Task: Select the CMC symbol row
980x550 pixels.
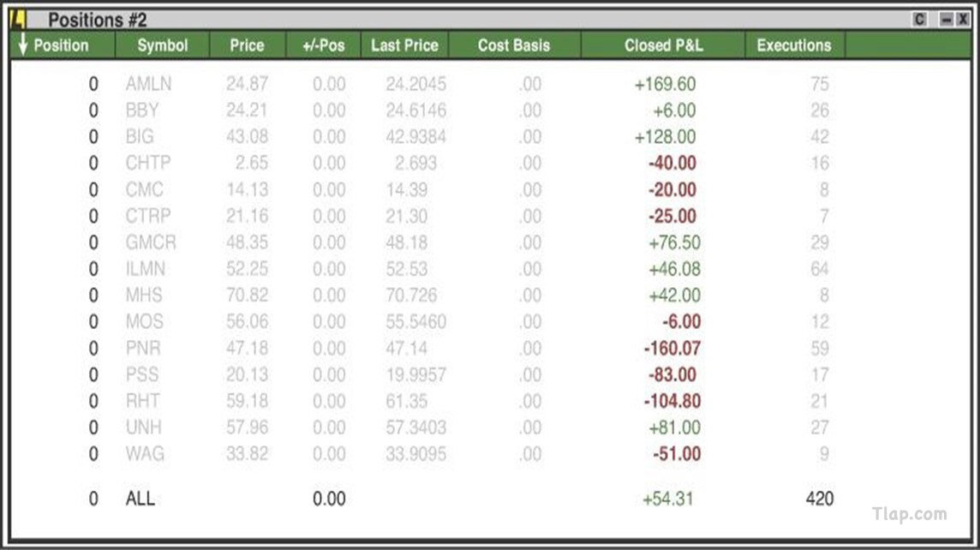Action: [145, 189]
